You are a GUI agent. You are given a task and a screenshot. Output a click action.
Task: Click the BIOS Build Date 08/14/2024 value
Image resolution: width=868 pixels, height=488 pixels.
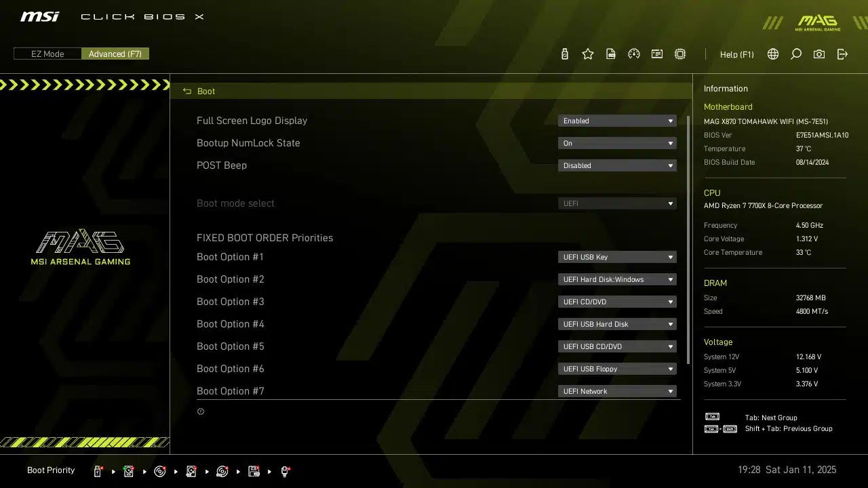(x=812, y=163)
